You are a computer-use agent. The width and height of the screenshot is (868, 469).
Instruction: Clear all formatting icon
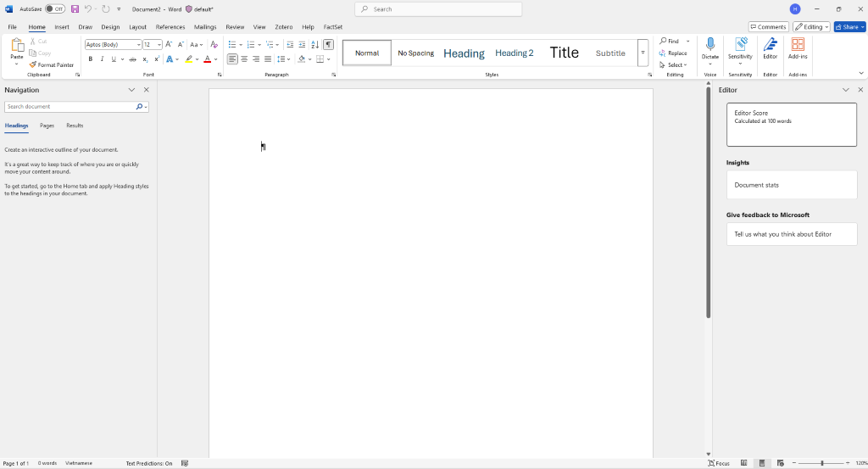click(214, 44)
